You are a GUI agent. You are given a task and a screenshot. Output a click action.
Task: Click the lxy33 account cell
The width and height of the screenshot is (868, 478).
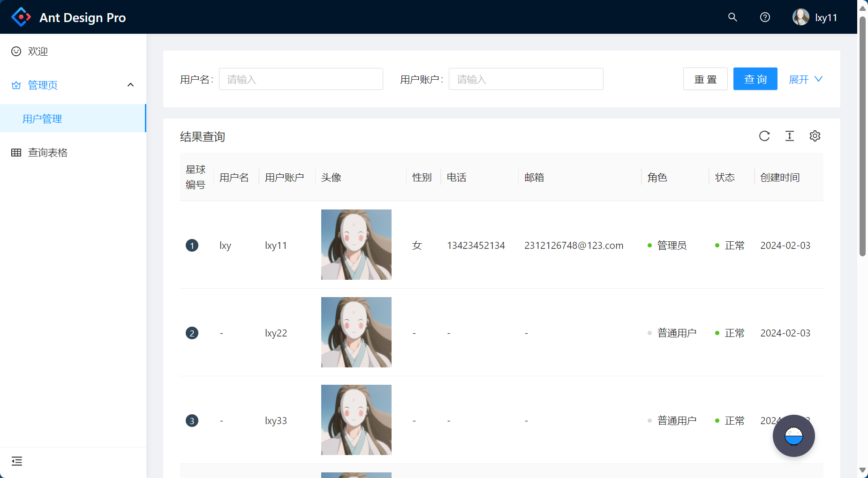pyautogui.click(x=276, y=421)
